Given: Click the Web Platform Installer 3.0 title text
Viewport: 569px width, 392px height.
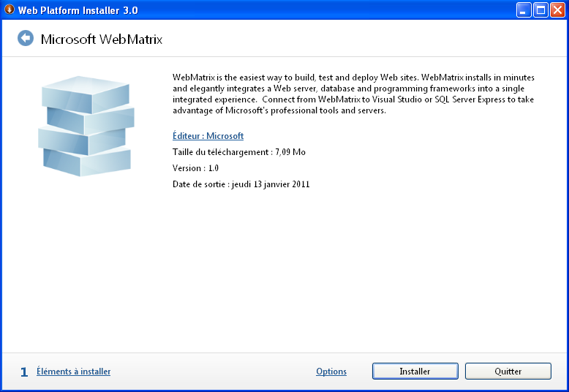Looking at the screenshot, I should pyautogui.click(x=78, y=10).
